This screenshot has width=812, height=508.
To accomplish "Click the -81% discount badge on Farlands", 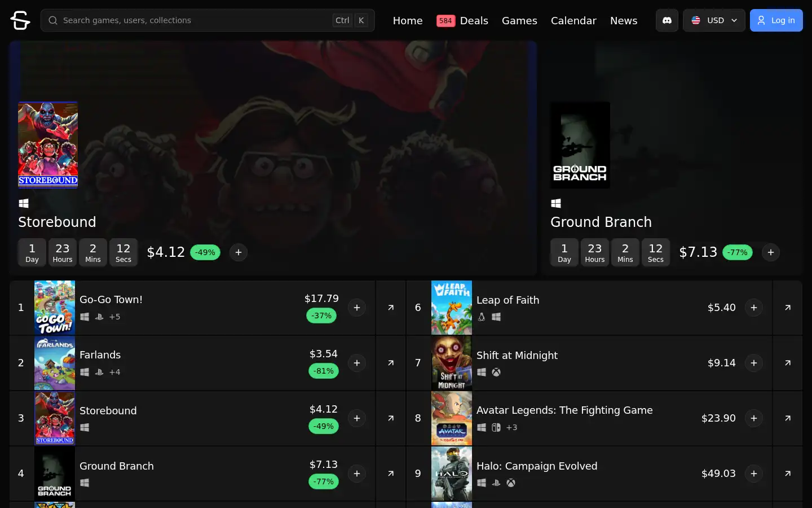I will [324, 371].
